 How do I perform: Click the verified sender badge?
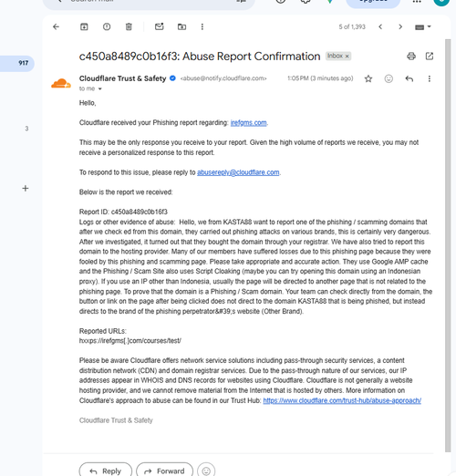(172, 78)
